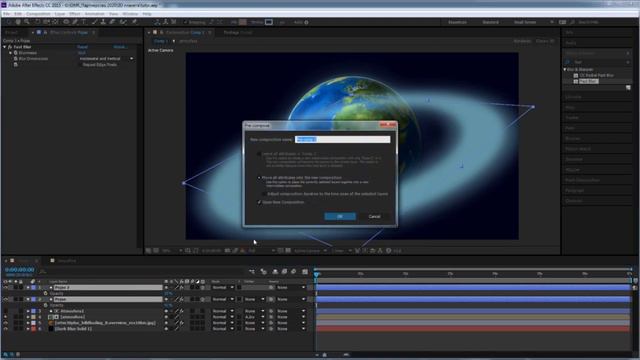Click Standard workspace button

click(490, 22)
